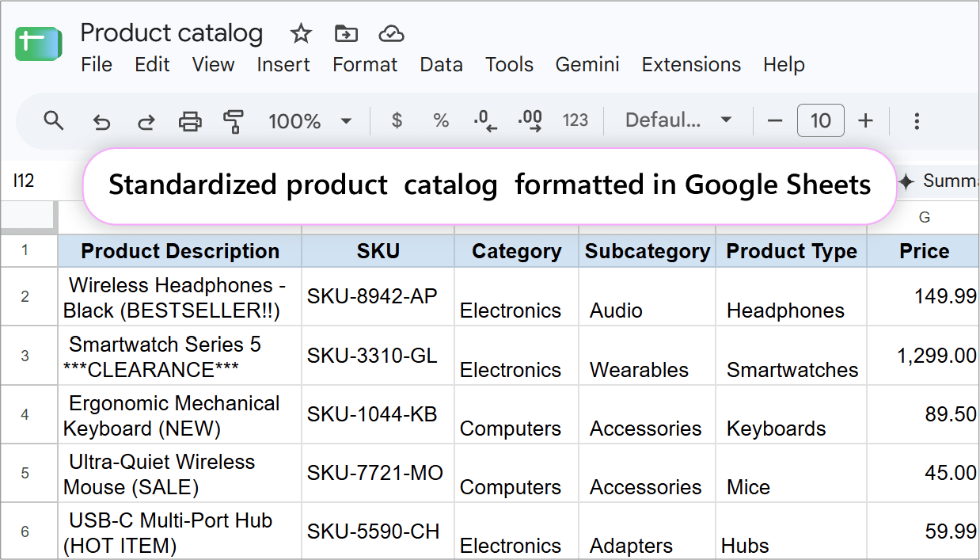Select cell SKU-8942-AP

click(378, 297)
